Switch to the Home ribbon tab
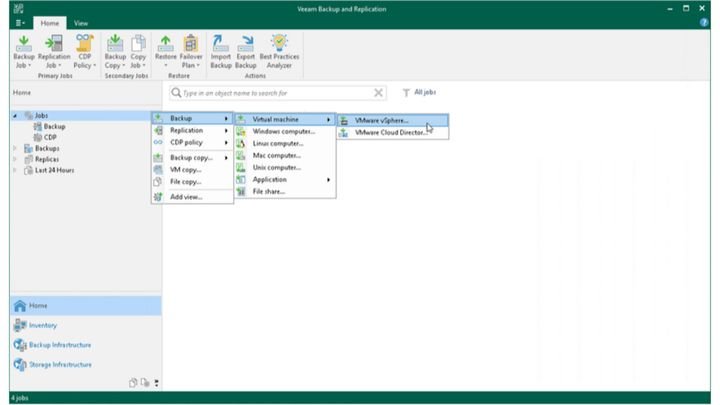720x405 pixels. 50,23
